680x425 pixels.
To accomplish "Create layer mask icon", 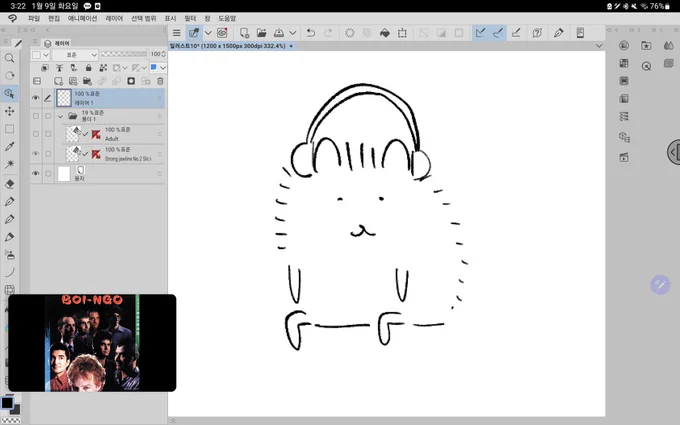I will point(131,81).
